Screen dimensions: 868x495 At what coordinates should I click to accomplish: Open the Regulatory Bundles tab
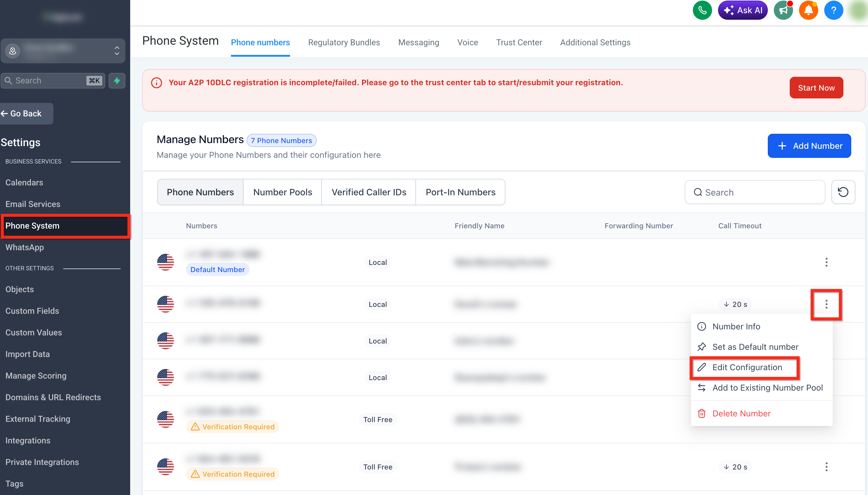pos(344,43)
